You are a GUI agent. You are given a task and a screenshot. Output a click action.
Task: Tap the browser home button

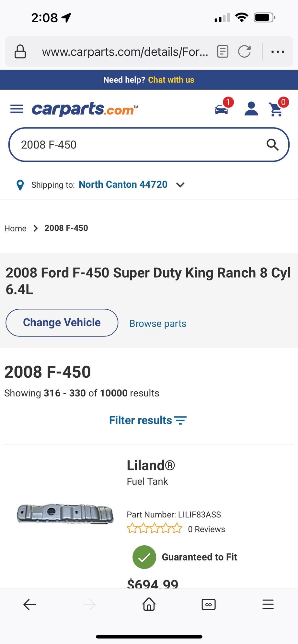tap(149, 605)
